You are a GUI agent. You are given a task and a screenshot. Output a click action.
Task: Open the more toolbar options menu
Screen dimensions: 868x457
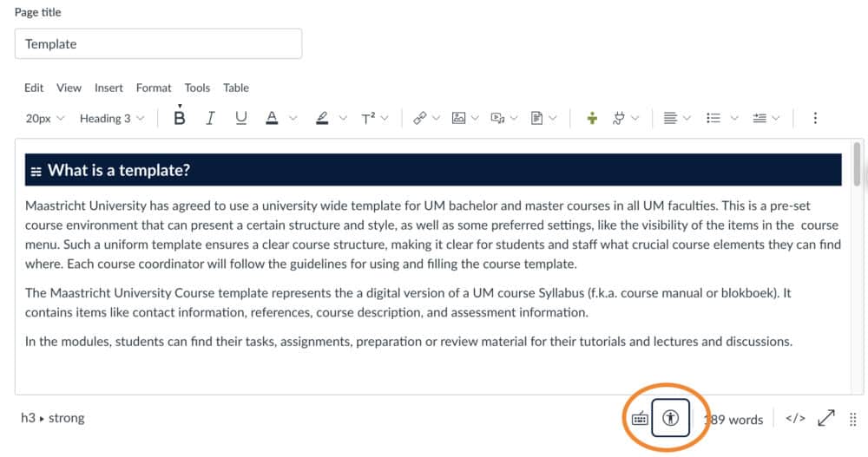coord(815,118)
